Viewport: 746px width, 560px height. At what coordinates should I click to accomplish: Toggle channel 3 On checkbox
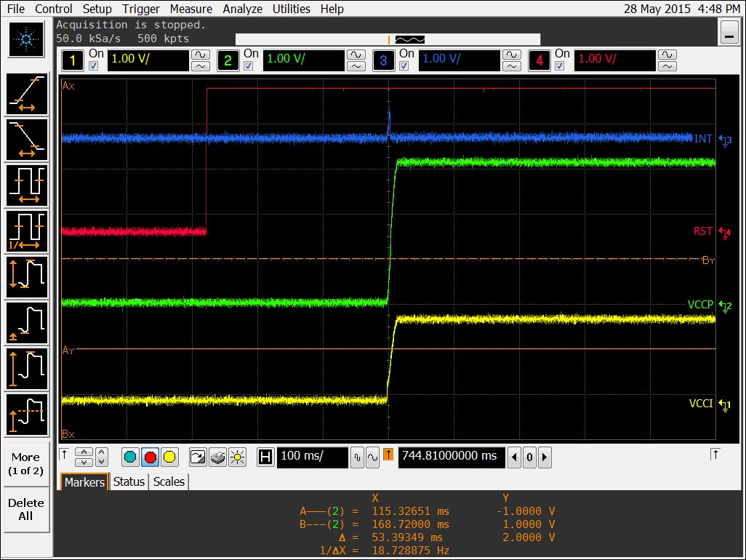click(x=404, y=66)
